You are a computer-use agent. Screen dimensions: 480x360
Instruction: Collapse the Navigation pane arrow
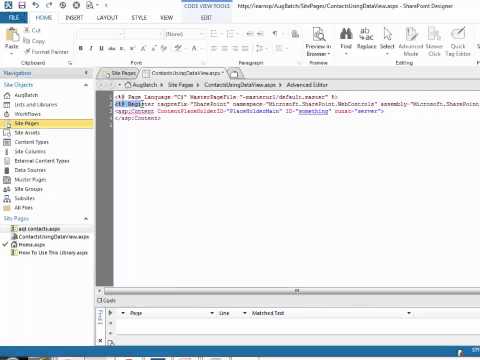pyautogui.click(x=86, y=73)
